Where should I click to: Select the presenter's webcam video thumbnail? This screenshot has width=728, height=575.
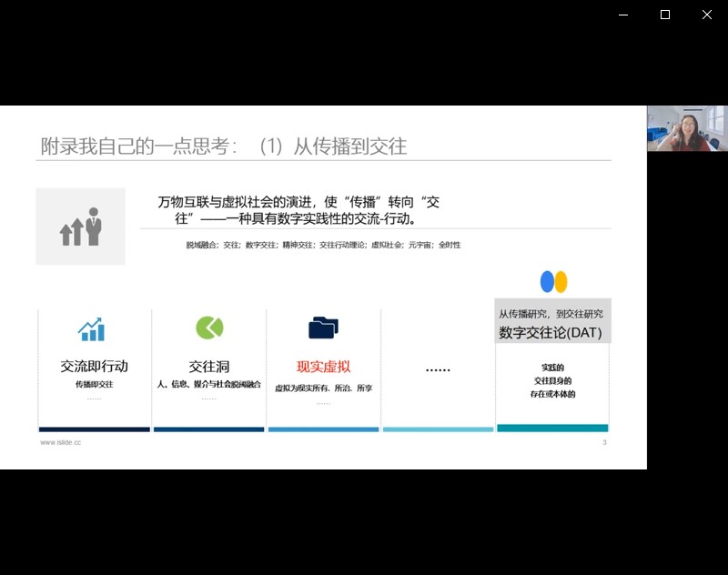click(687, 128)
